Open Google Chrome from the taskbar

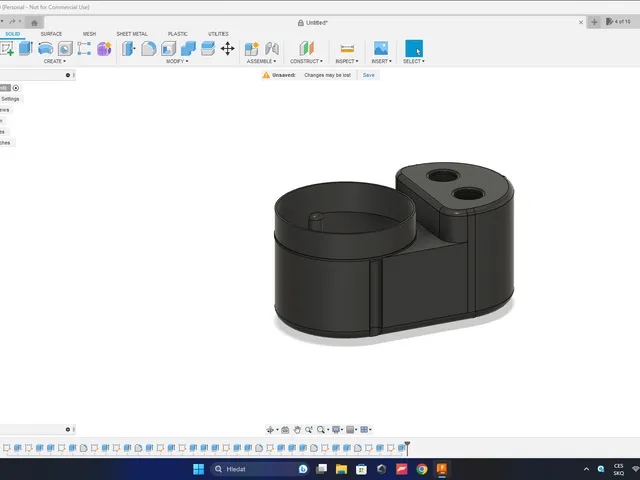point(422,469)
